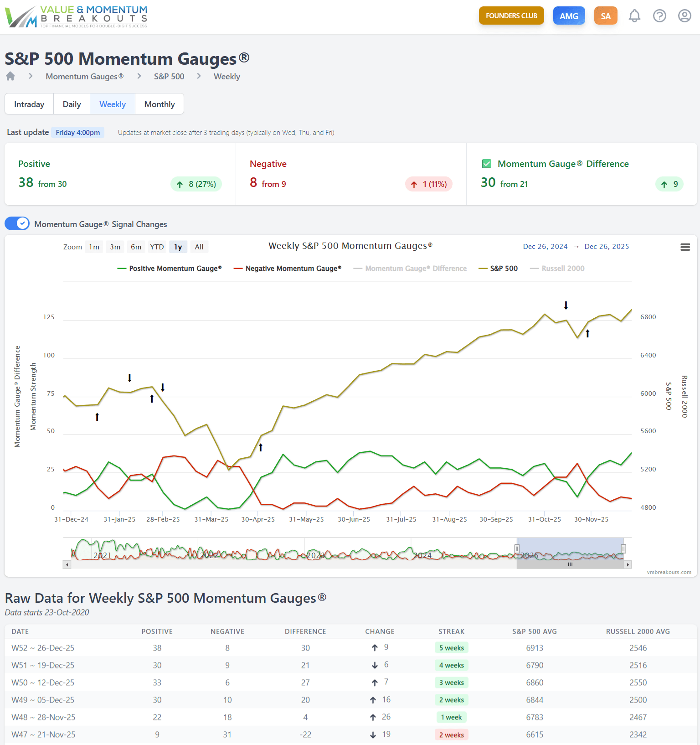
Task: Open the user account profile icon
Action: pyautogui.click(x=685, y=16)
